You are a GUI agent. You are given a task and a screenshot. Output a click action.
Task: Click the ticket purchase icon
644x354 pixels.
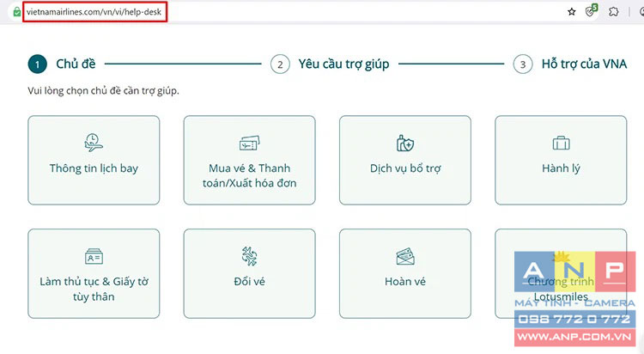coord(249,143)
